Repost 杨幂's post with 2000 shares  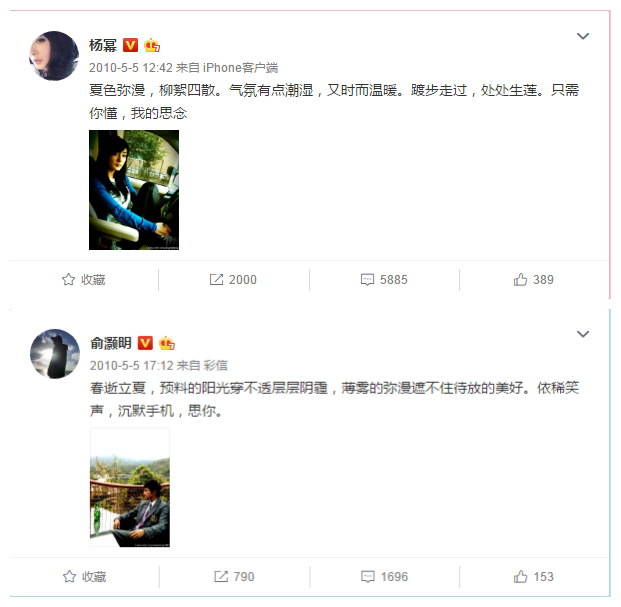pos(233,280)
